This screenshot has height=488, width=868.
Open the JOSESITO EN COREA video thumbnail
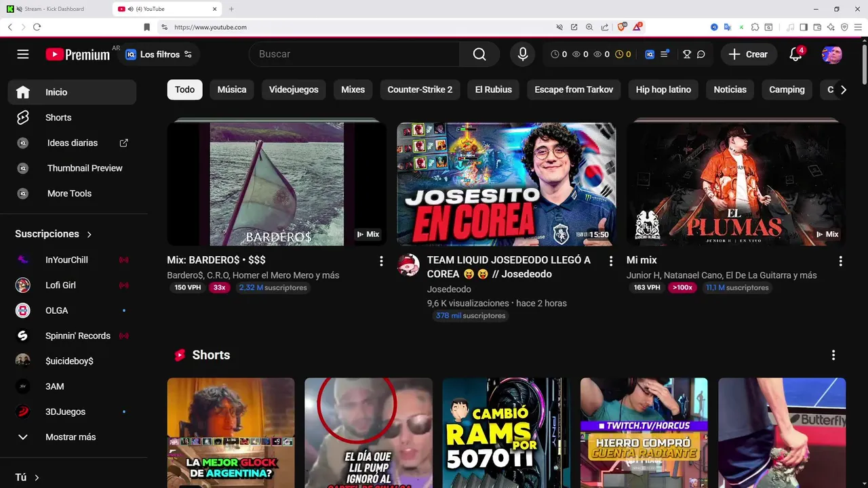507,184
